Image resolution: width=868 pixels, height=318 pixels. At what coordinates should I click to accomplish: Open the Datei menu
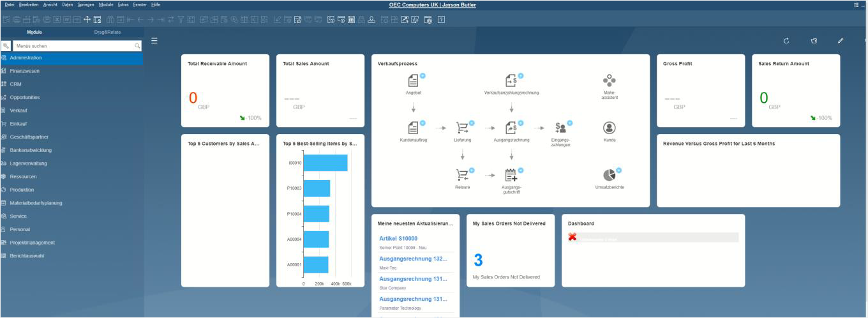(x=9, y=4)
